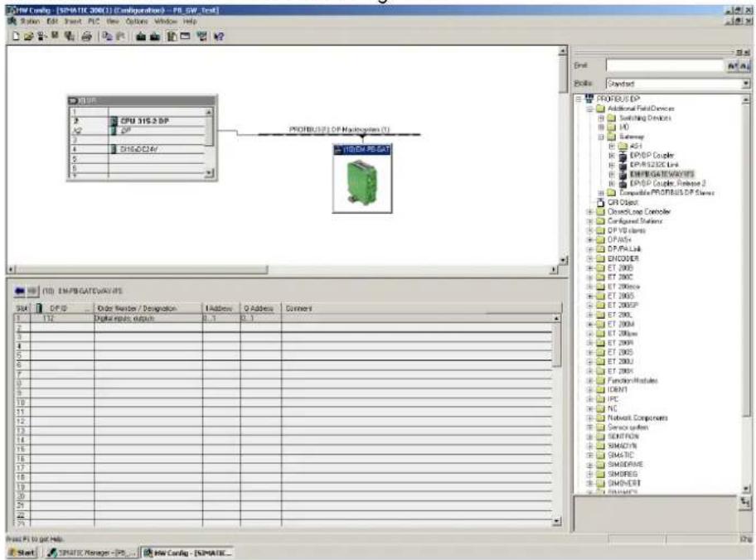Click the Save toolbar icon
Image resolution: width=756 pixels, height=560 pixels.
click(55, 36)
